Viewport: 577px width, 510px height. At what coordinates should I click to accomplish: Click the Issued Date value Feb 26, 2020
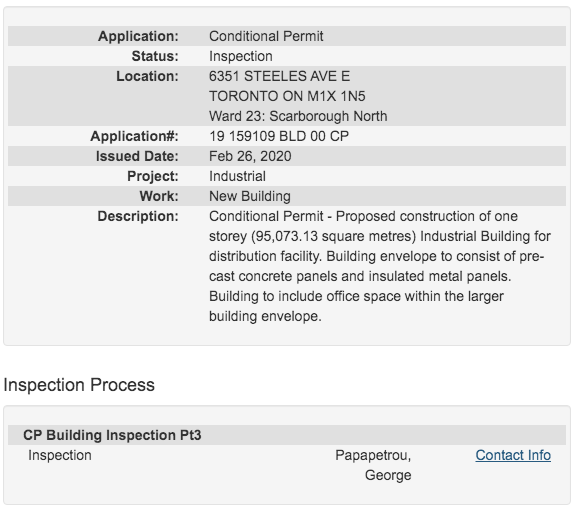[250, 156]
